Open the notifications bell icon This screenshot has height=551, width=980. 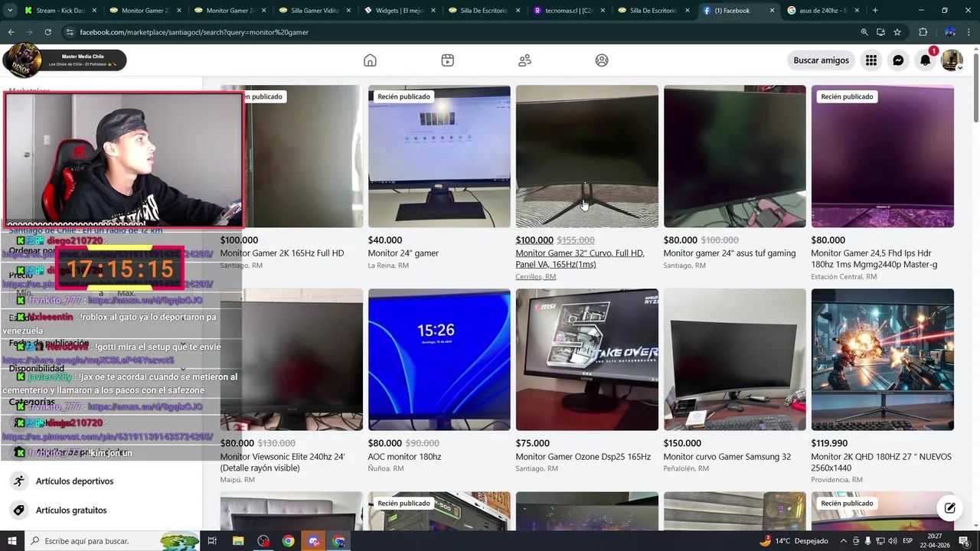pyautogui.click(x=926, y=60)
